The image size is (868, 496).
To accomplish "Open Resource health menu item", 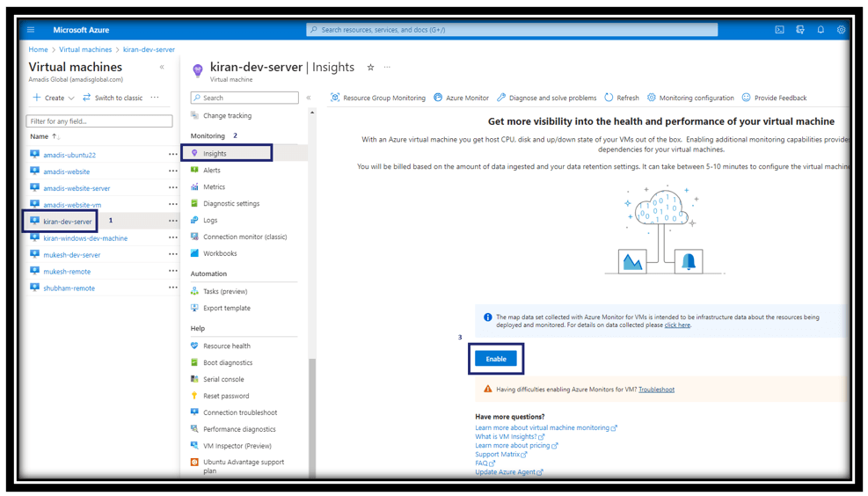I will coord(226,346).
